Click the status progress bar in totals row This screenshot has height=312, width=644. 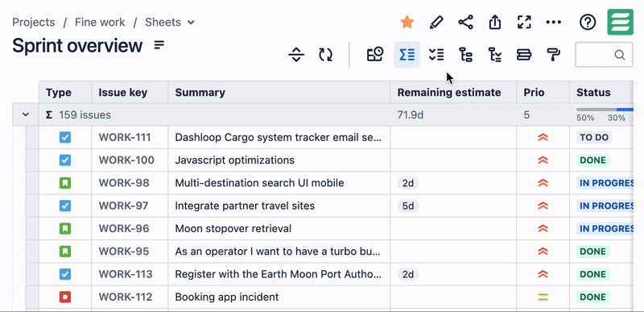pos(605,110)
